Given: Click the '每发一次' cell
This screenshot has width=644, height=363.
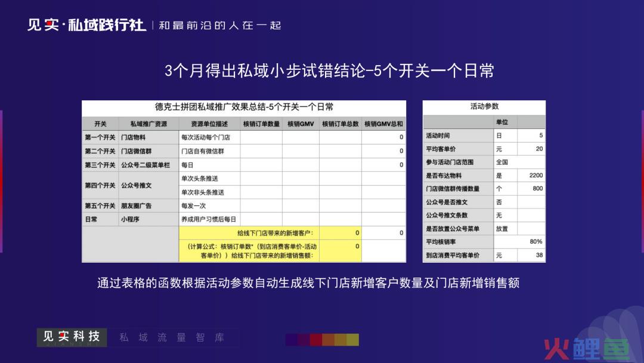Looking at the screenshot, I should click(209, 205).
